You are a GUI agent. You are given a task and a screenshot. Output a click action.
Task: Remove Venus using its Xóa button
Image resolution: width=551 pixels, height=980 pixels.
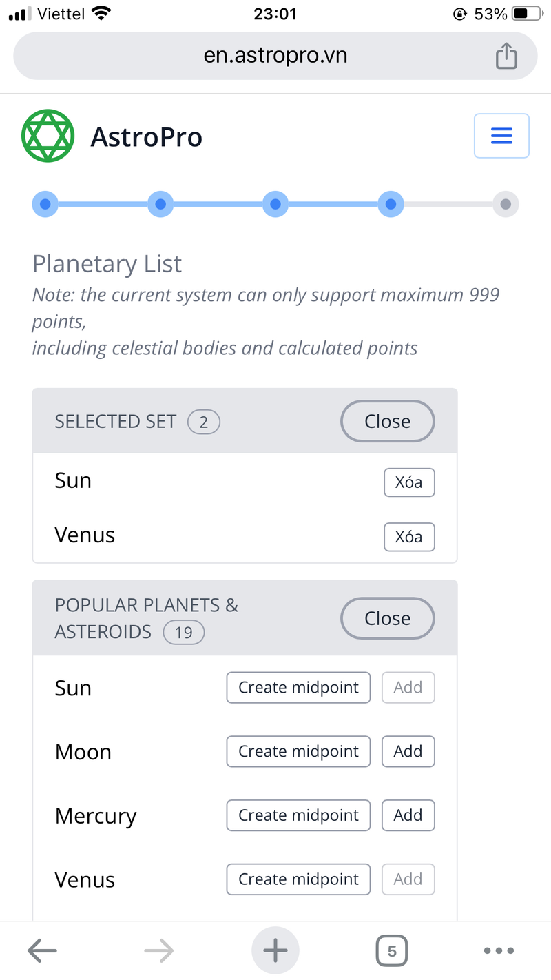409,537
